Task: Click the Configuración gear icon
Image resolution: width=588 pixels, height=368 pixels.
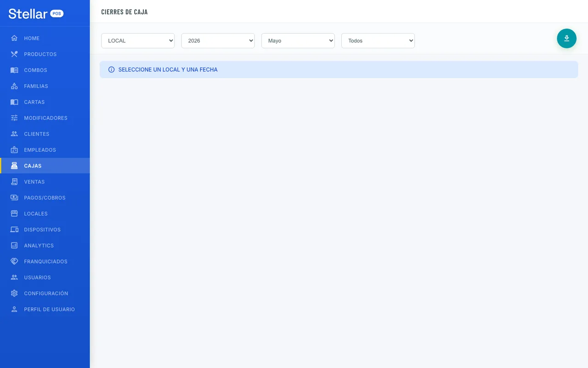Action: pos(14,293)
